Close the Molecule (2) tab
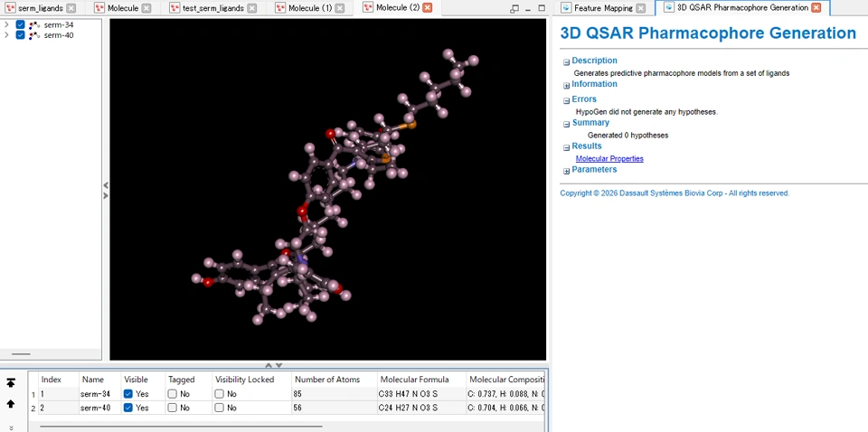This screenshot has height=432, width=868. coord(428,8)
